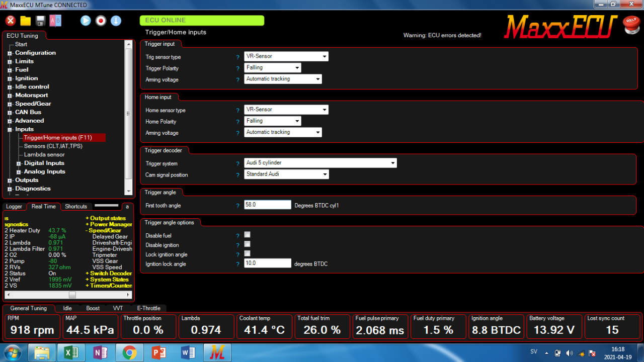The width and height of the screenshot is (644, 362).
Task: Select Motorsport in the tuning tree
Action: [32, 96]
